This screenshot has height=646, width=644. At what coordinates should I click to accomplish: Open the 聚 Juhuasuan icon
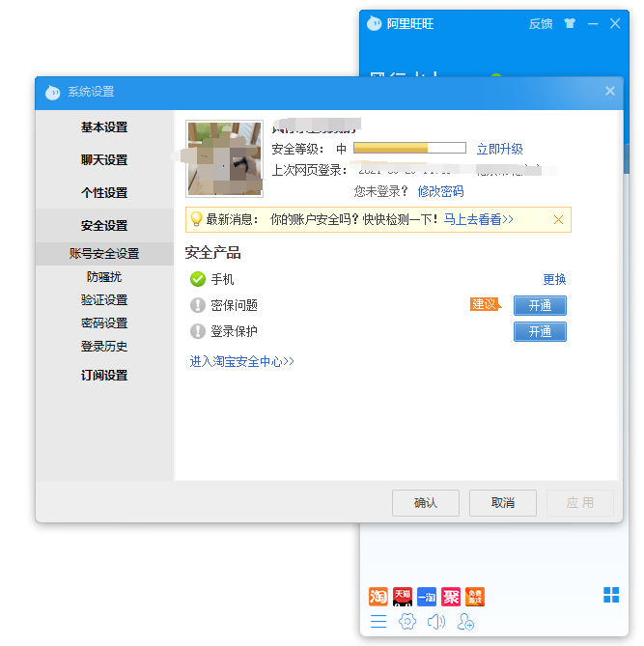click(451, 596)
